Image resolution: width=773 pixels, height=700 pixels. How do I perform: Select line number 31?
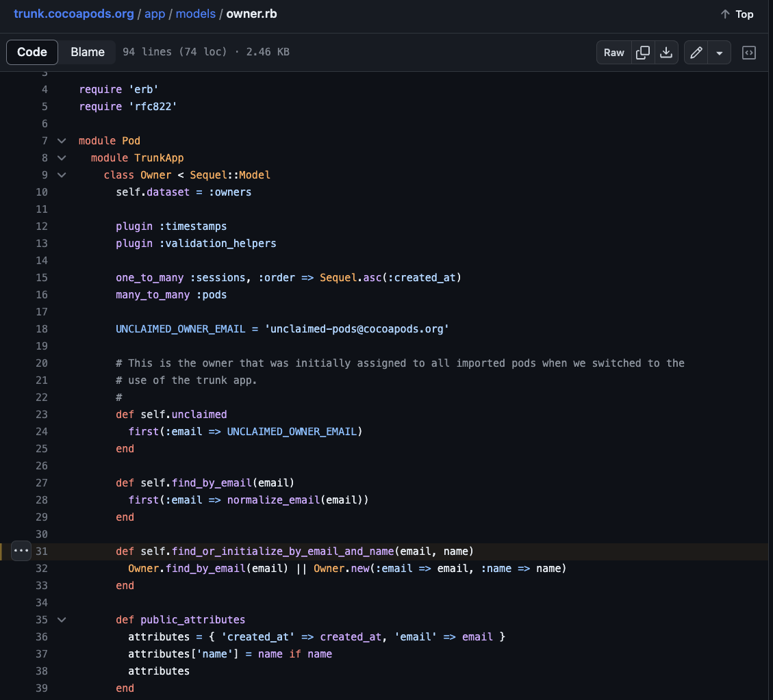pos(42,552)
